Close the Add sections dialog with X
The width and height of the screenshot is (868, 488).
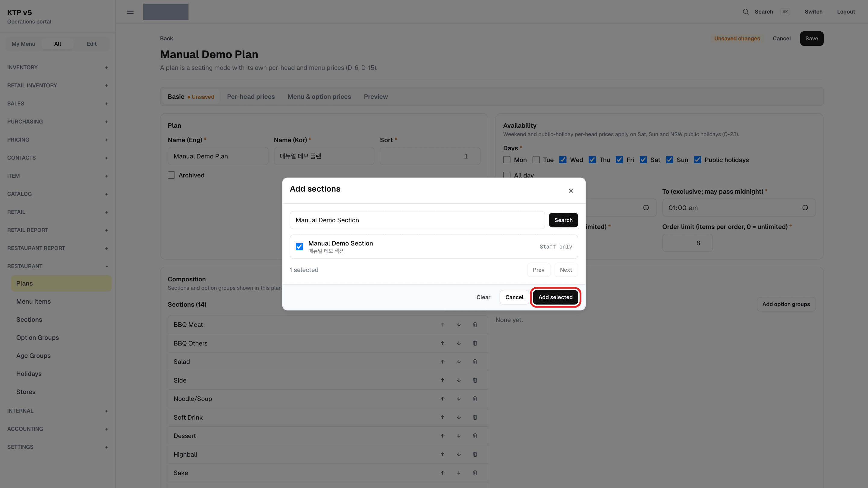tap(571, 191)
